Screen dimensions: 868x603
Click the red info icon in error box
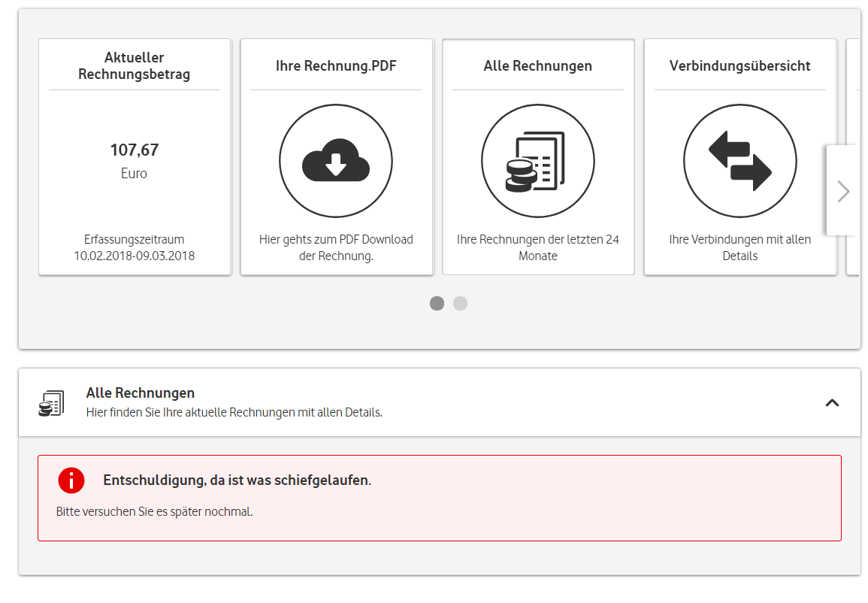point(71,480)
